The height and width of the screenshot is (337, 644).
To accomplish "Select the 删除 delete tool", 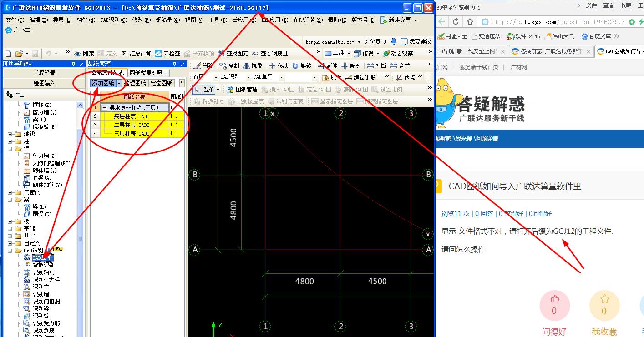I will click(203, 65).
